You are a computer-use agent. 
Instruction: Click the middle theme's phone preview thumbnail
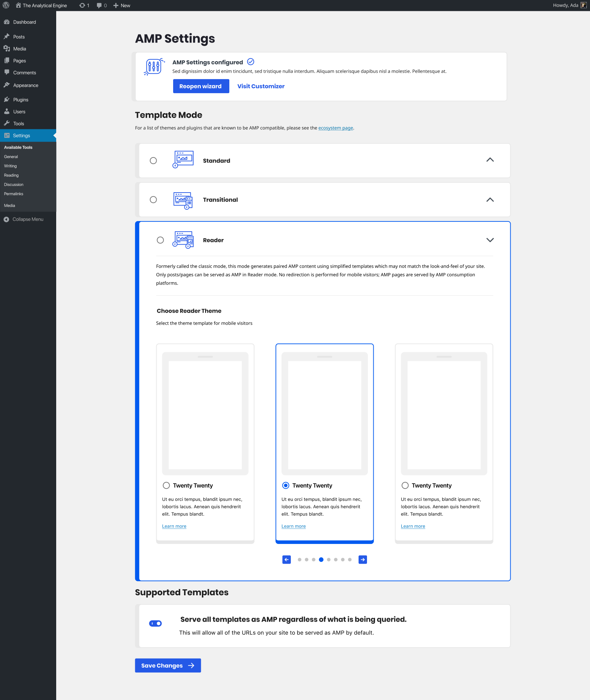coord(324,414)
